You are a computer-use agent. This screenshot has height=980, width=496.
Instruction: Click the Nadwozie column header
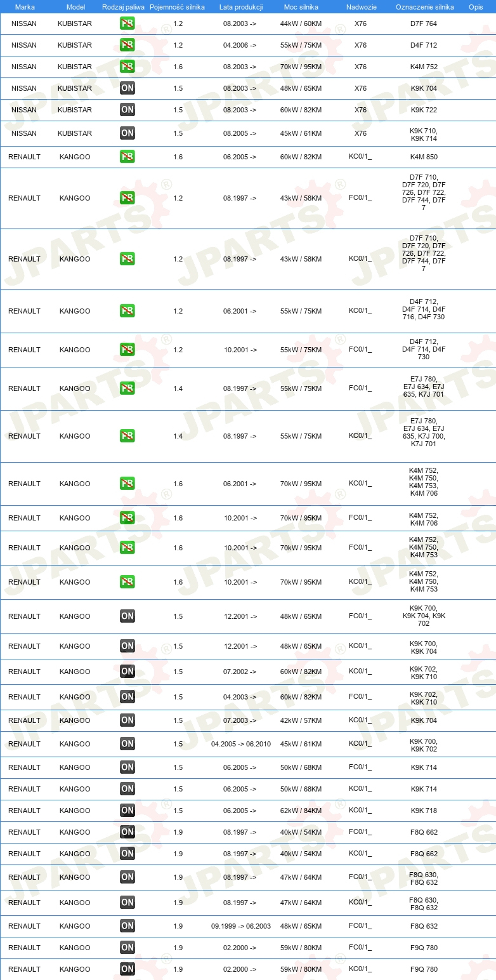[360, 7]
